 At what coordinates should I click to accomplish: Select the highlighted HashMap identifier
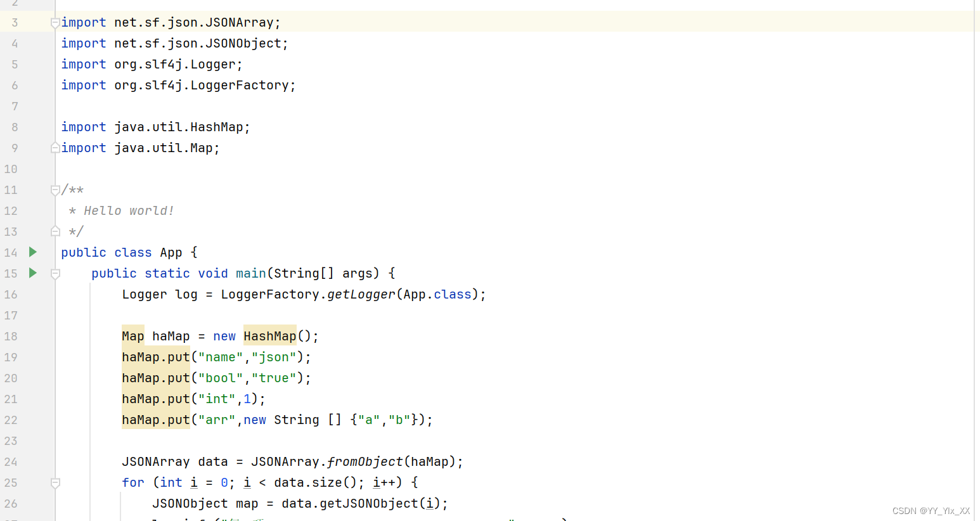point(270,336)
